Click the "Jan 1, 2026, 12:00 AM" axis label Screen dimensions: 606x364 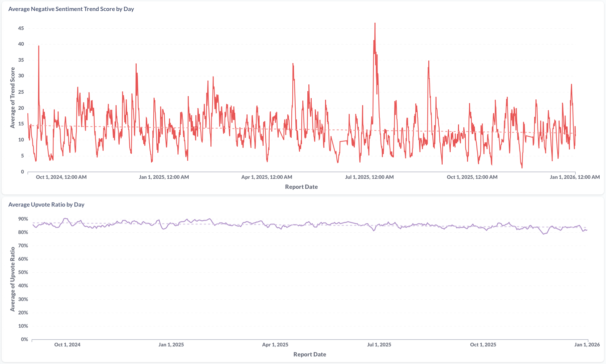click(575, 177)
